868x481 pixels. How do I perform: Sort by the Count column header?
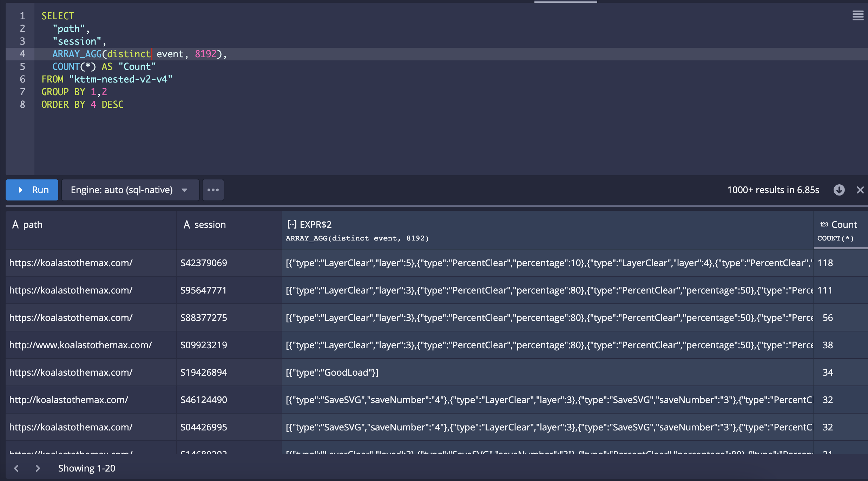pyautogui.click(x=844, y=225)
